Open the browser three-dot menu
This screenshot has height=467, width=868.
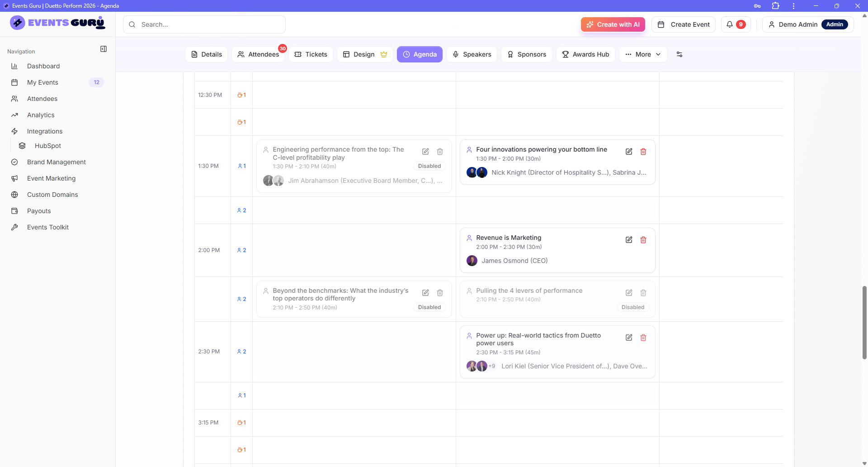pyautogui.click(x=793, y=6)
